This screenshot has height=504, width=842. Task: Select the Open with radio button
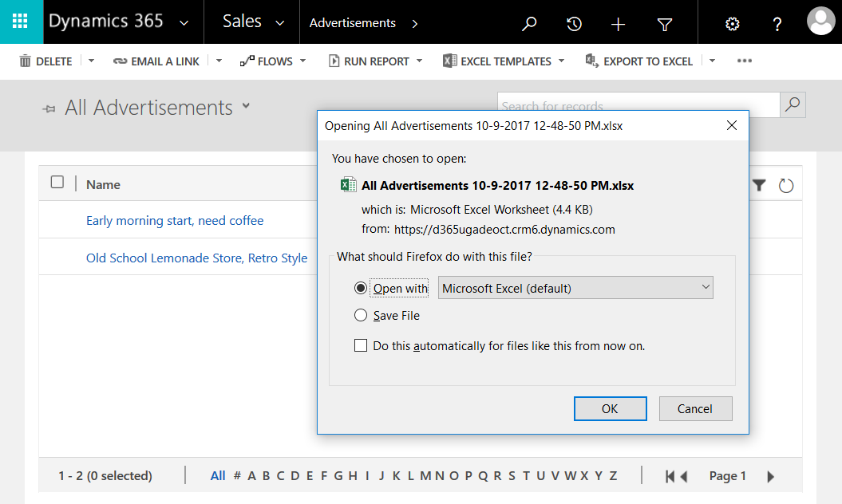(x=361, y=288)
